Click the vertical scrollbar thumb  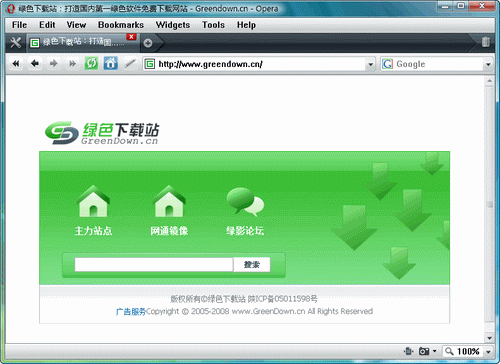pos(489,204)
